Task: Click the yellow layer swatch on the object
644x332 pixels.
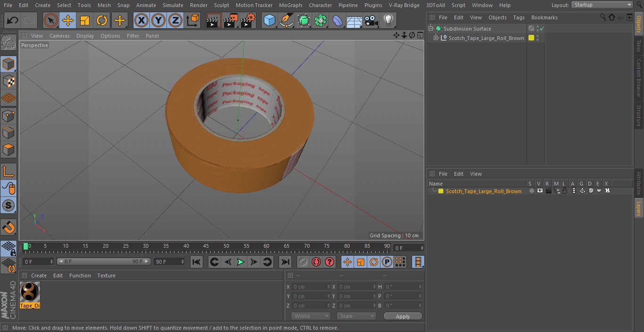Action: (x=531, y=38)
